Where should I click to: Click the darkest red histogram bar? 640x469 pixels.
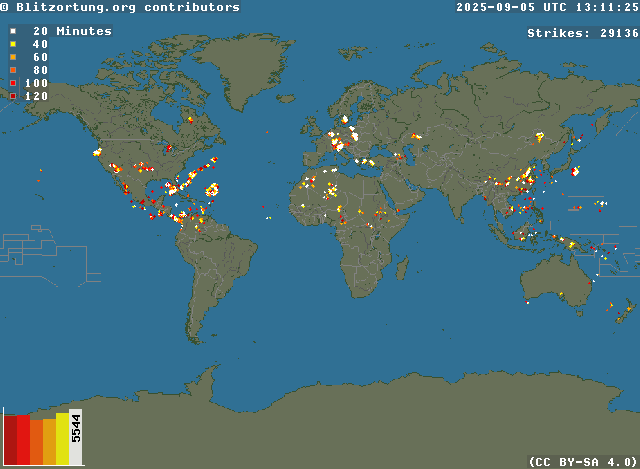pyautogui.click(x=11, y=440)
